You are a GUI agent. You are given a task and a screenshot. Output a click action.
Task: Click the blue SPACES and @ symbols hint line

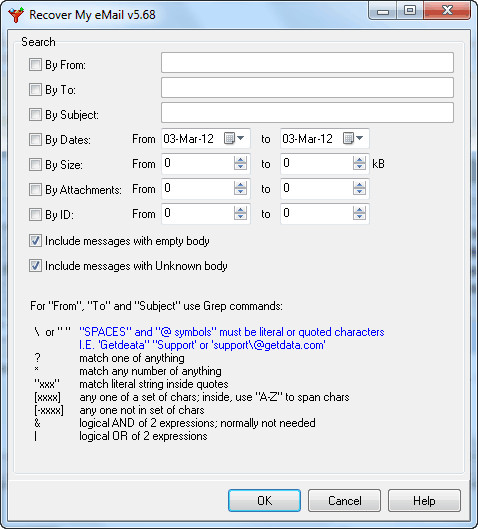(x=232, y=332)
